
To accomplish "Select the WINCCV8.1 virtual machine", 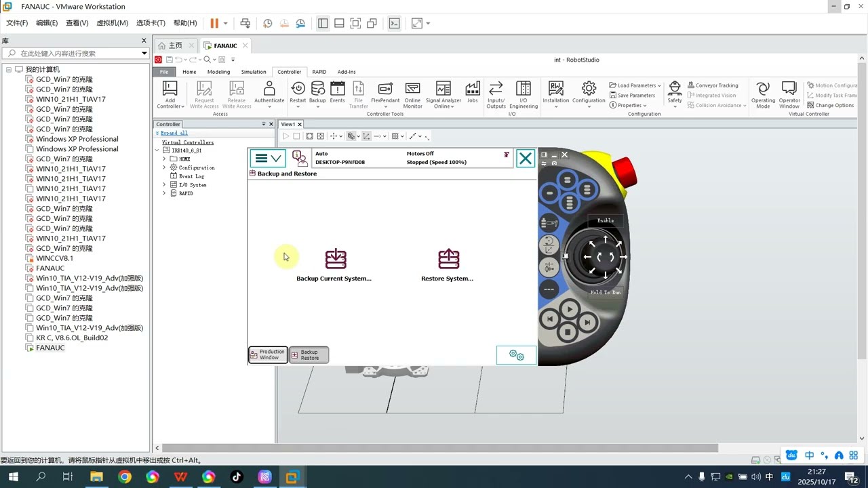I will click(x=55, y=258).
